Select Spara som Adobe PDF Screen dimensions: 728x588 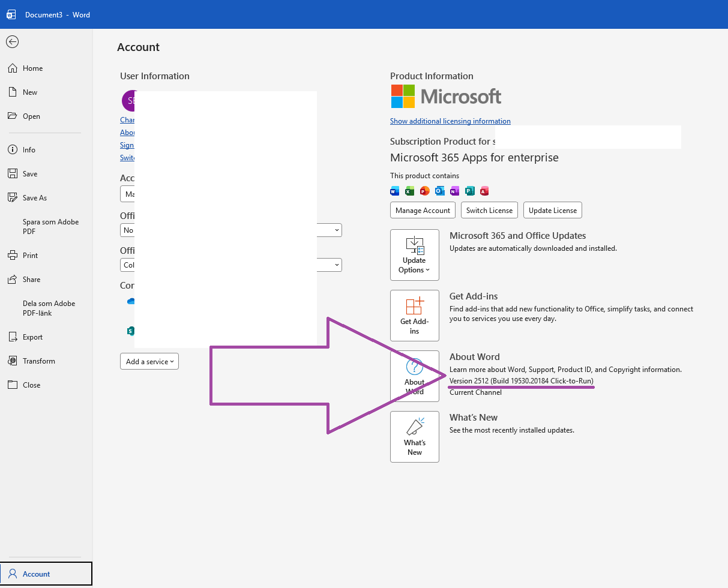point(50,226)
